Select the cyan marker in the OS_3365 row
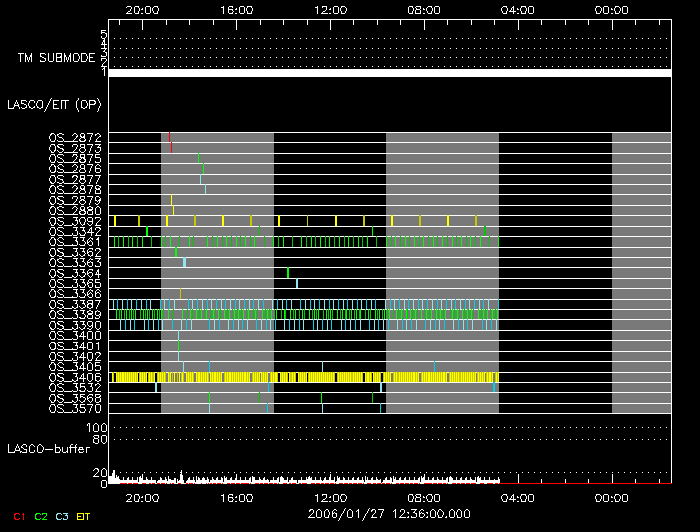700x532 pixels. [297, 283]
